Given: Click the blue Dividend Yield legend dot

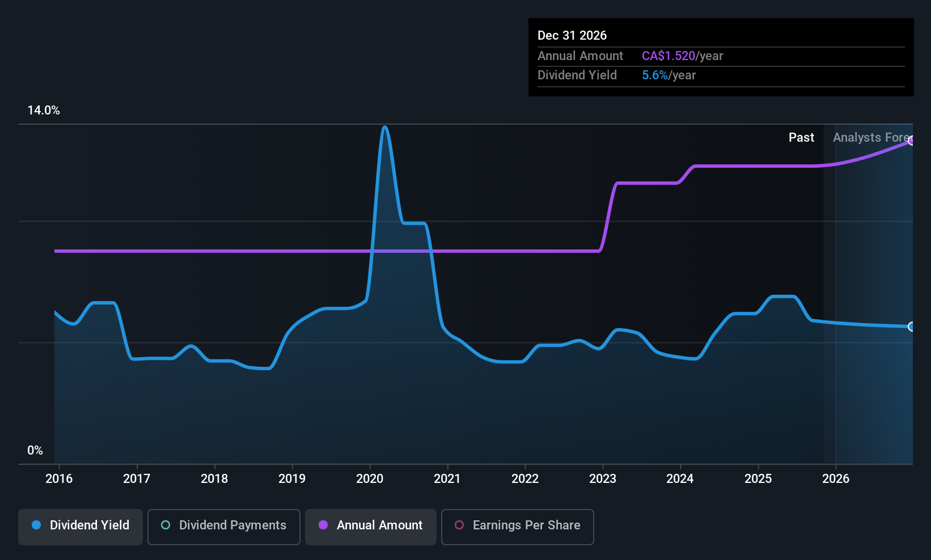Looking at the screenshot, I should click(36, 525).
